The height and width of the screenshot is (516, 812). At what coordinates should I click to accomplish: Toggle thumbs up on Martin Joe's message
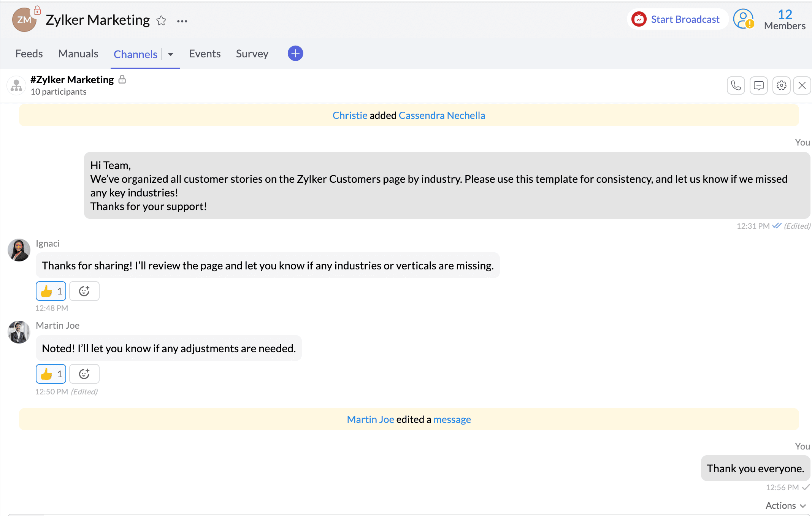tap(51, 374)
